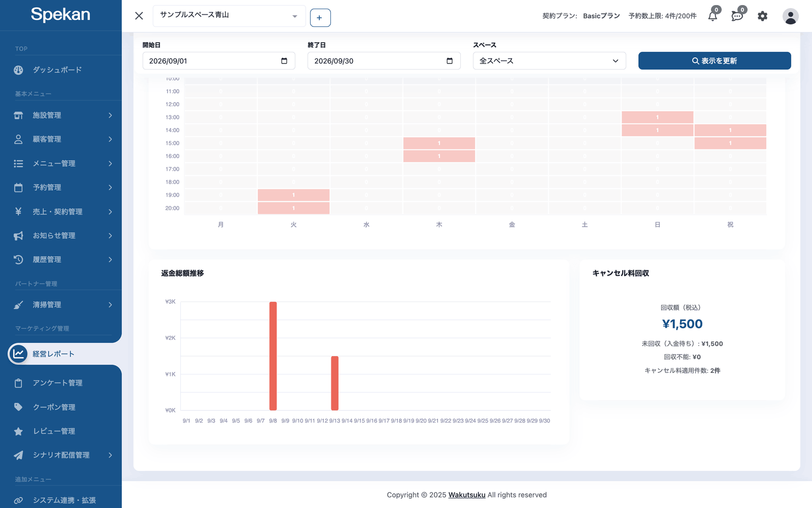Click the ¥1,500 recovered amount value

click(682, 324)
